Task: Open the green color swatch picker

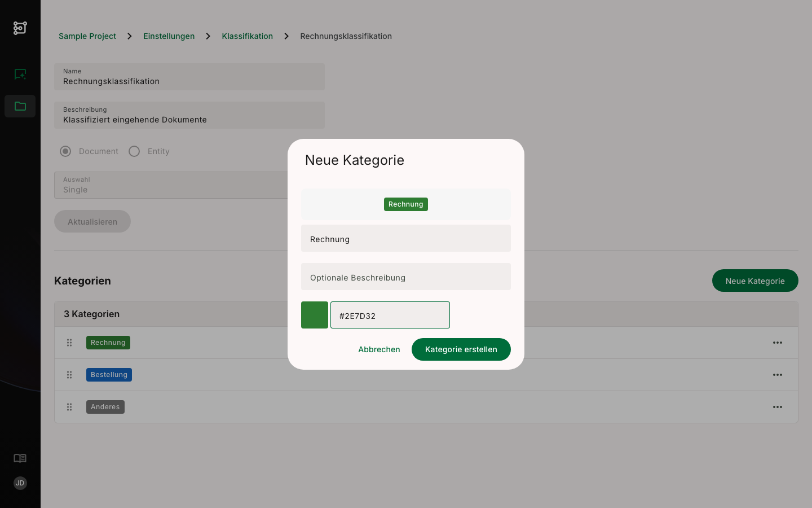Action: (x=315, y=315)
